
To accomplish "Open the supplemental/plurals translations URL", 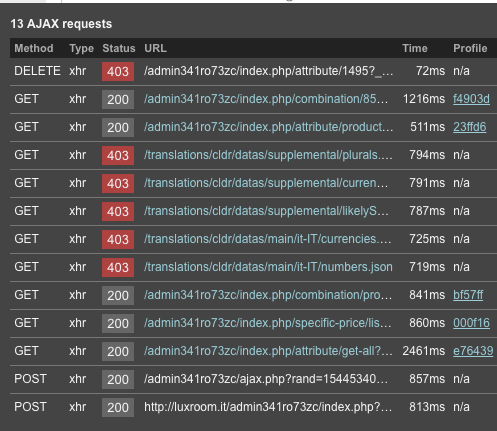I will tap(268, 155).
